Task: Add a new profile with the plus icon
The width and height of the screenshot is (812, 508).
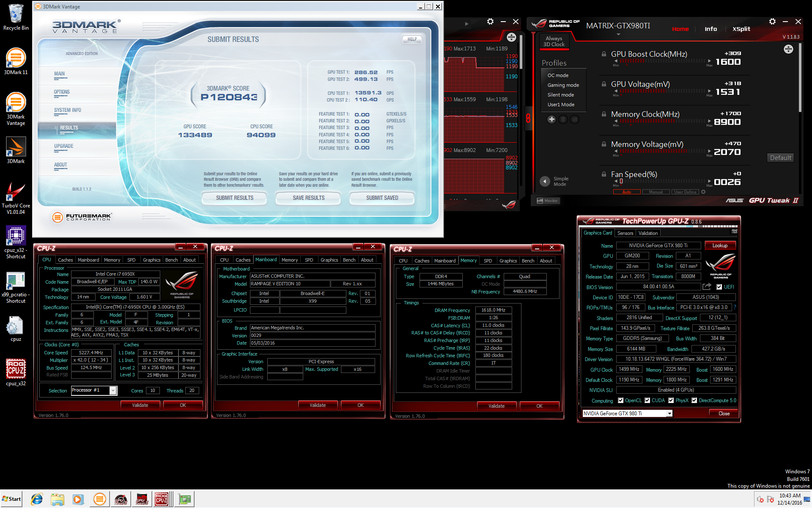Action: (x=551, y=119)
